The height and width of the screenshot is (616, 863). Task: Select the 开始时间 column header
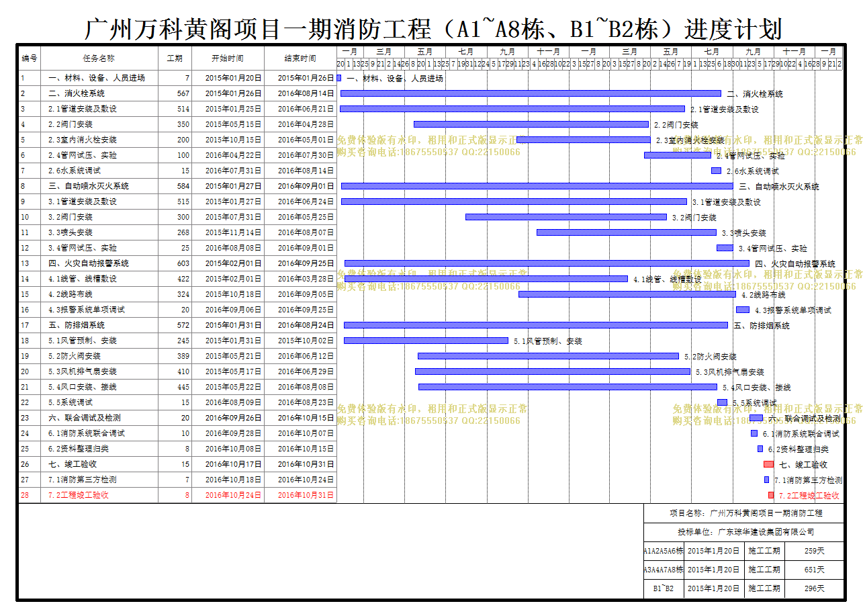point(228,58)
